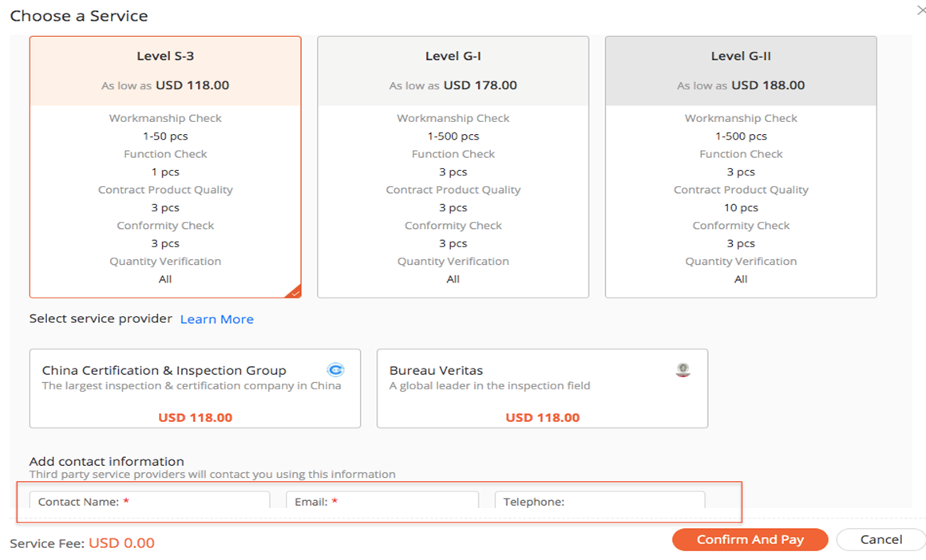Select the Level G-I service card
This screenshot has width=926, height=560.
[x=453, y=167]
